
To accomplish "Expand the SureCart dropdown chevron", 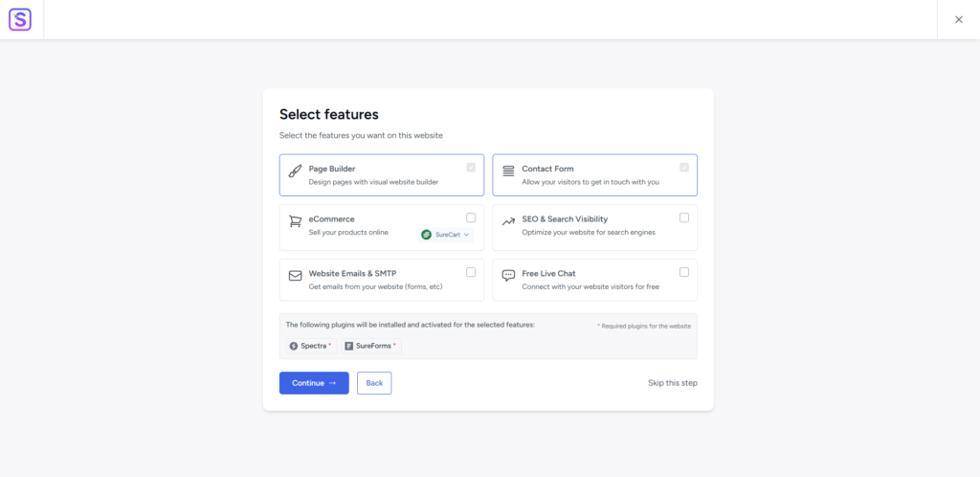I will point(467,235).
